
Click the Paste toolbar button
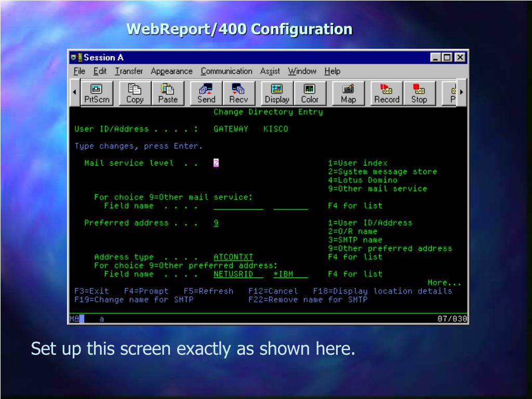[x=168, y=94]
